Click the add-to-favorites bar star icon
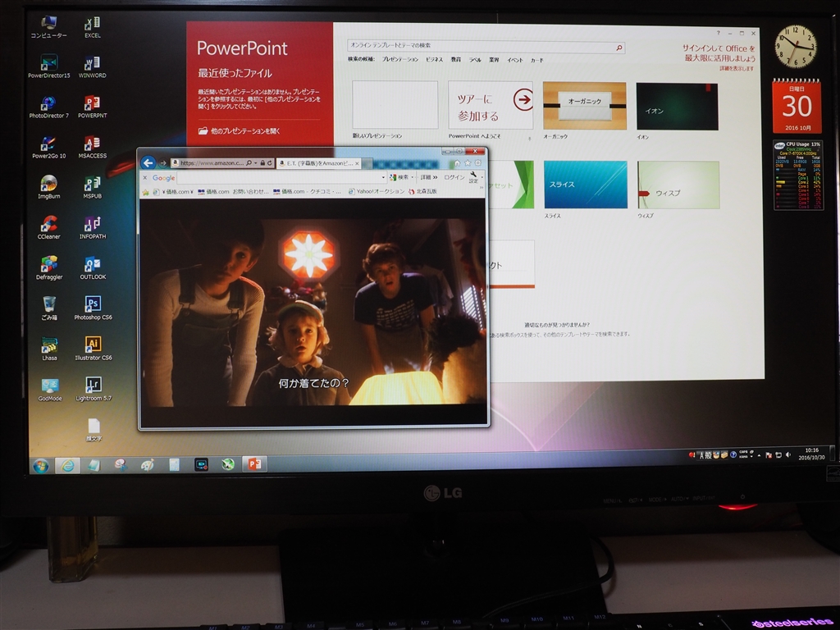Viewport: 840px width, 630px height. pyautogui.click(x=145, y=191)
